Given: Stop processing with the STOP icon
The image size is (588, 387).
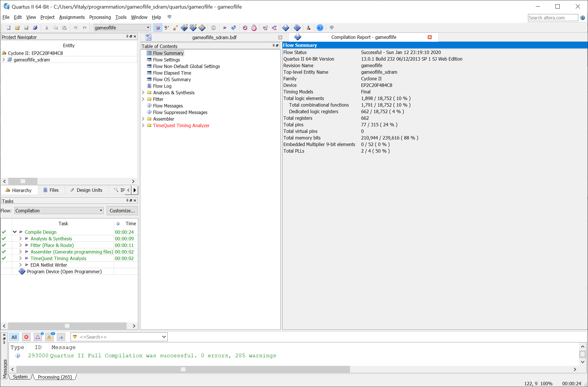Looking at the screenshot, I should pos(213,28).
